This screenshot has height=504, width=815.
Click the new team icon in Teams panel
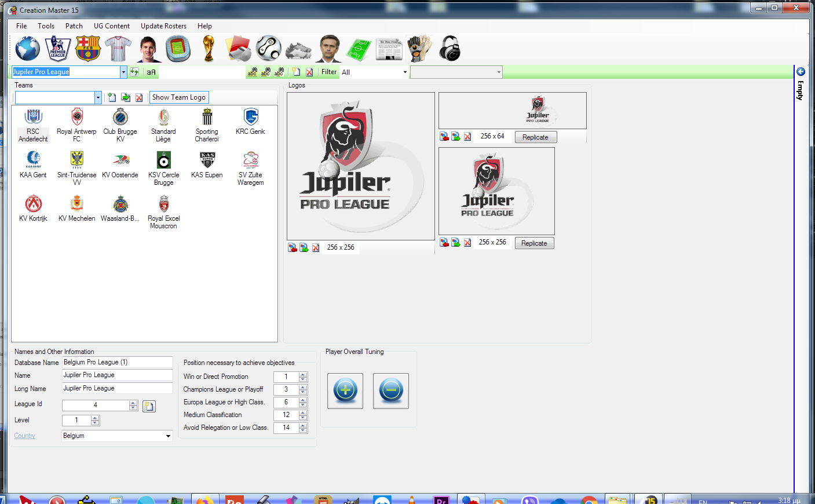coord(112,97)
